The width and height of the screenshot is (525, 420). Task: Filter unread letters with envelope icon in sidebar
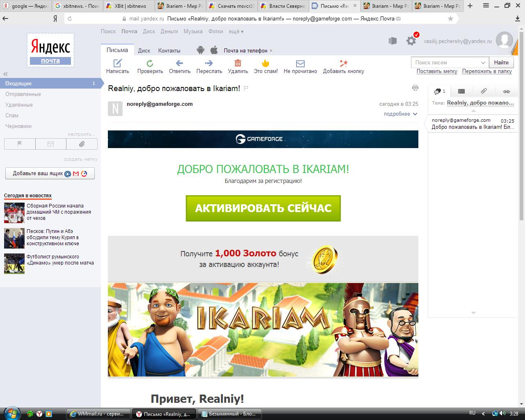pyautogui.click(x=51, y=144)
